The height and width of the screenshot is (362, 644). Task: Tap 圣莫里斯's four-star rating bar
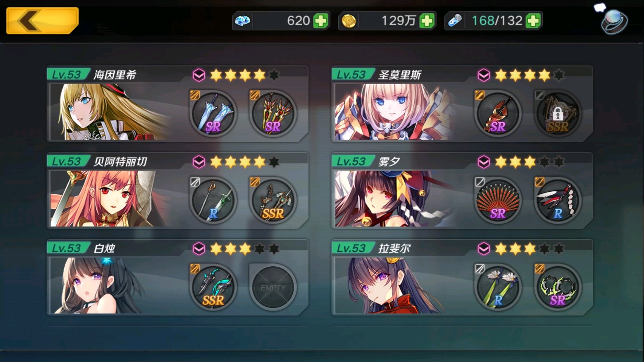coord(529,75)
